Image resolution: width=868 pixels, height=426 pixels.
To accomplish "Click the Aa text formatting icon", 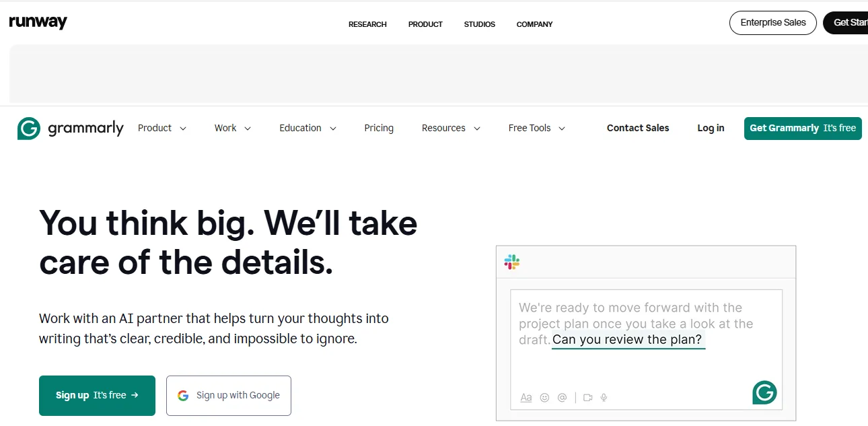I will click(526, 397).
